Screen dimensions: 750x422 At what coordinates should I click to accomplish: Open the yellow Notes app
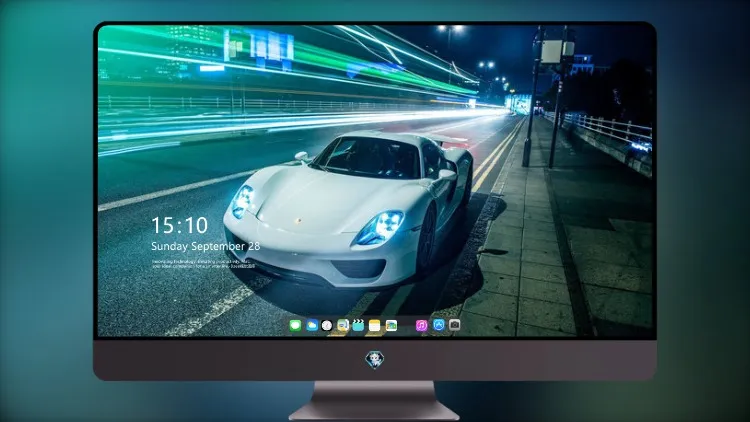coord(375,326)
